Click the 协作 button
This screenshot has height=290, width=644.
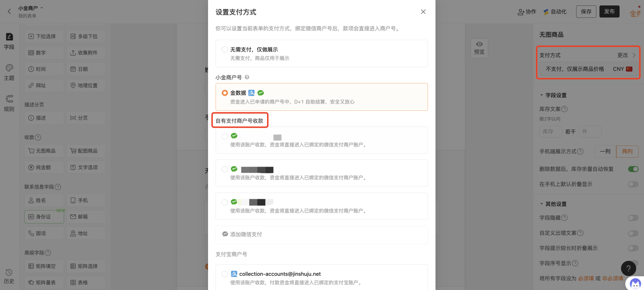527,12
